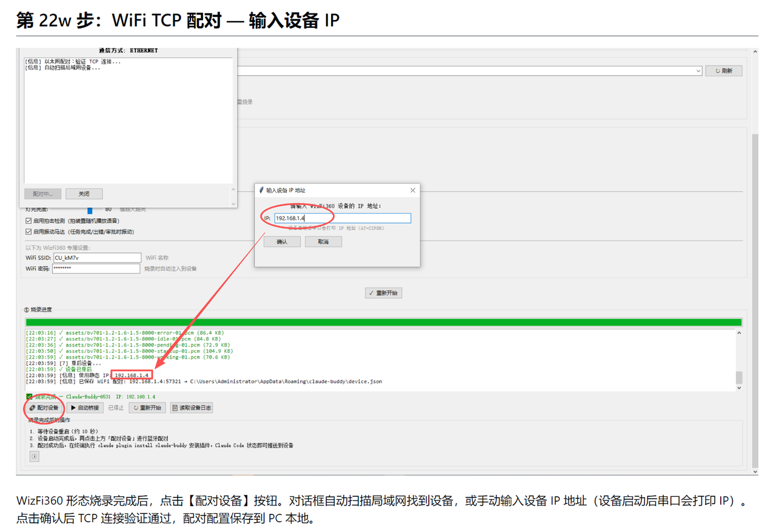Click log line with error-01.pcm
776x532 pixels.
(x=125, y=333)
